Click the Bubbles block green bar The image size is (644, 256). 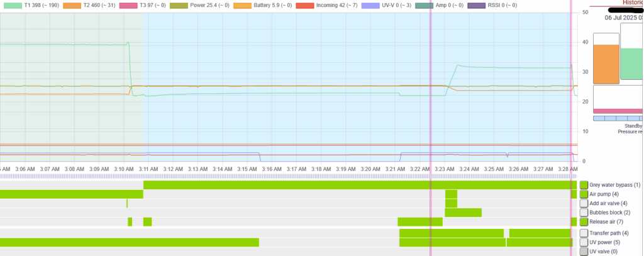(x=464, y=213)
